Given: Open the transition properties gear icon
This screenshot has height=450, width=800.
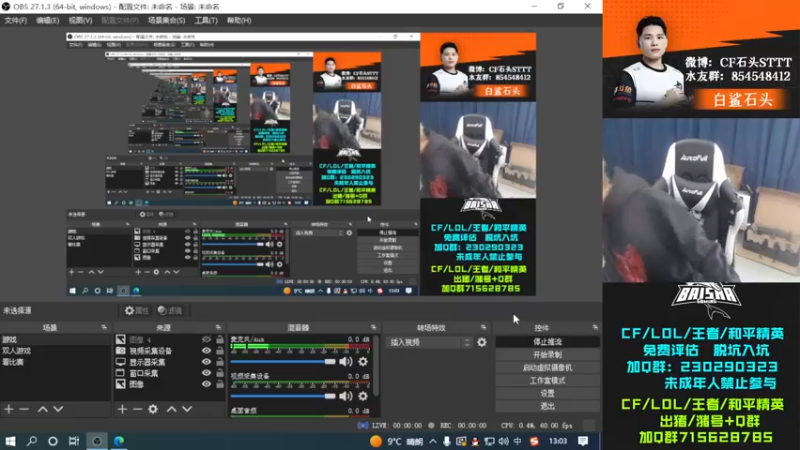Looking at the screenshot, I should pos(482,342).
